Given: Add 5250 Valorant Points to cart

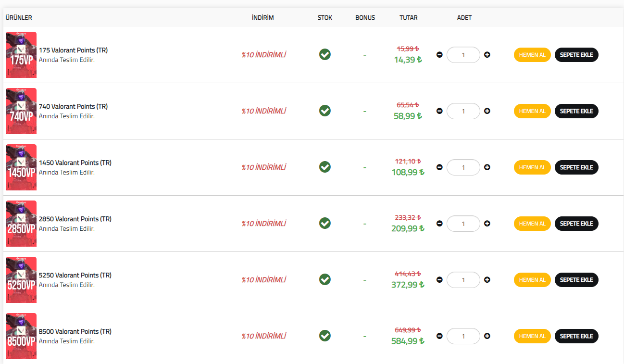Looking at the screenshot, I should click(x=576, y=280).
